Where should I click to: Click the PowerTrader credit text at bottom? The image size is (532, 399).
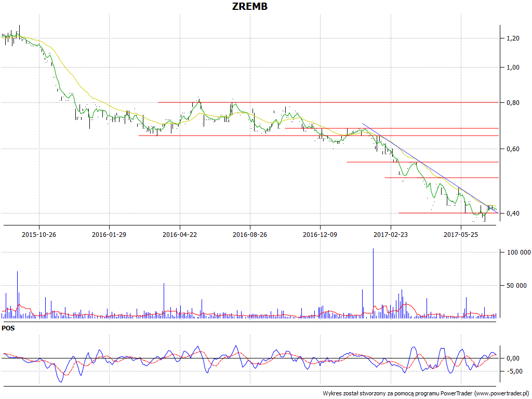click(x=426, y=394)
